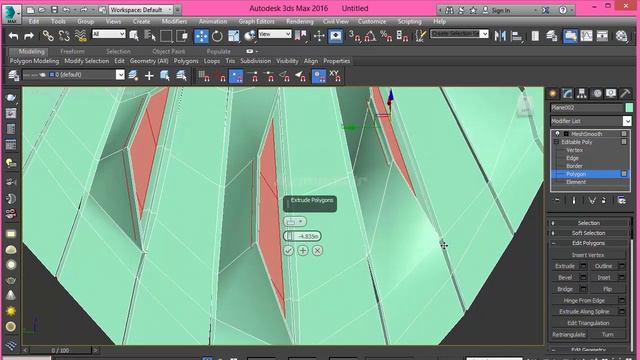Screen dimensions: 640x360
Task: Open extrusion type dropdown in caddy
Action: 295,222
